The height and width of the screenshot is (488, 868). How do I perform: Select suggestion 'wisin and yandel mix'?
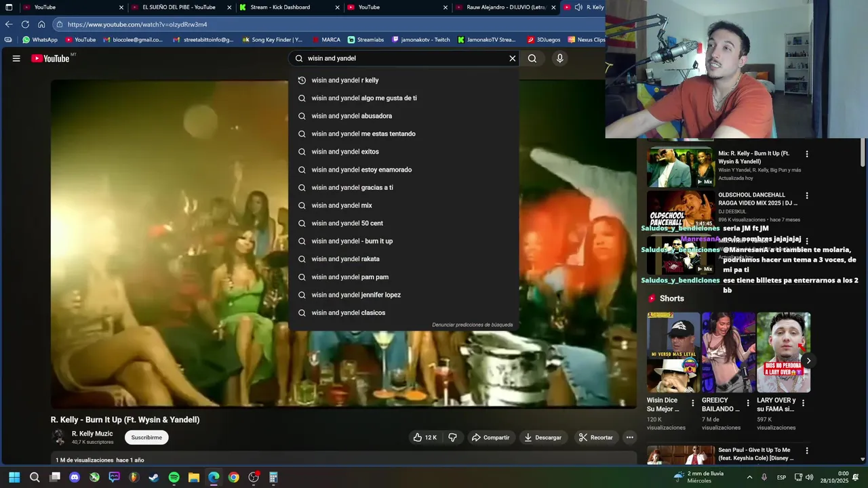pos(404,205)
